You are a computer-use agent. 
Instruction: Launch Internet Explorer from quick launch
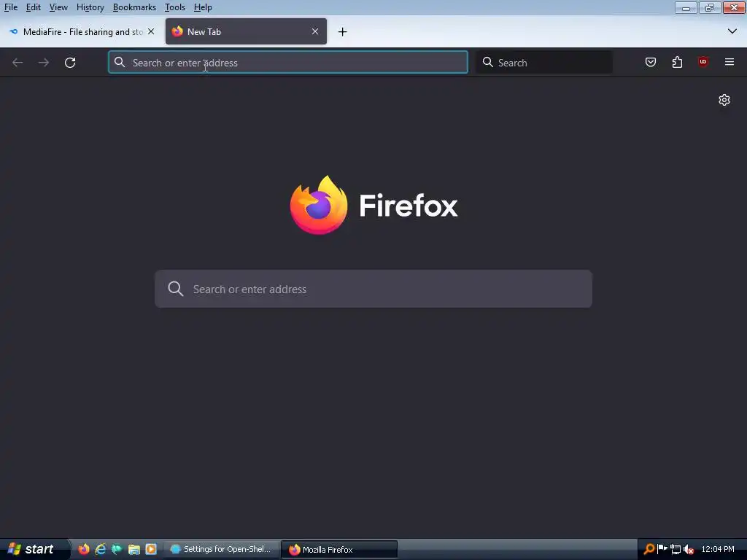100,549
